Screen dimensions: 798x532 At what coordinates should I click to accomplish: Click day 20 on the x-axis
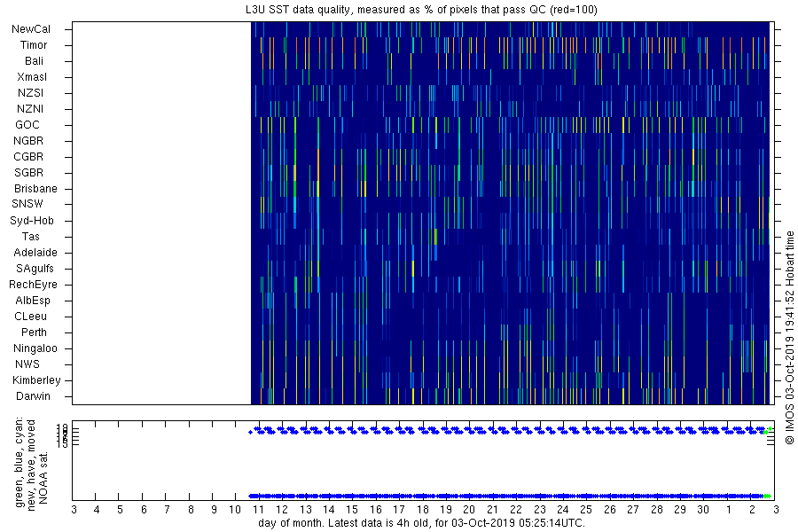tap(469, 510)
